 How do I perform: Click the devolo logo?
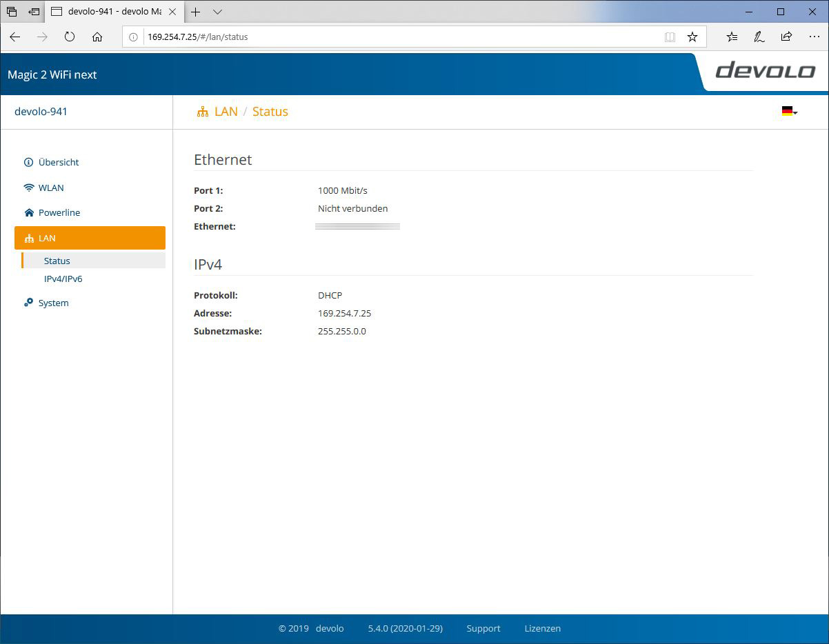[x=766, y=70]
